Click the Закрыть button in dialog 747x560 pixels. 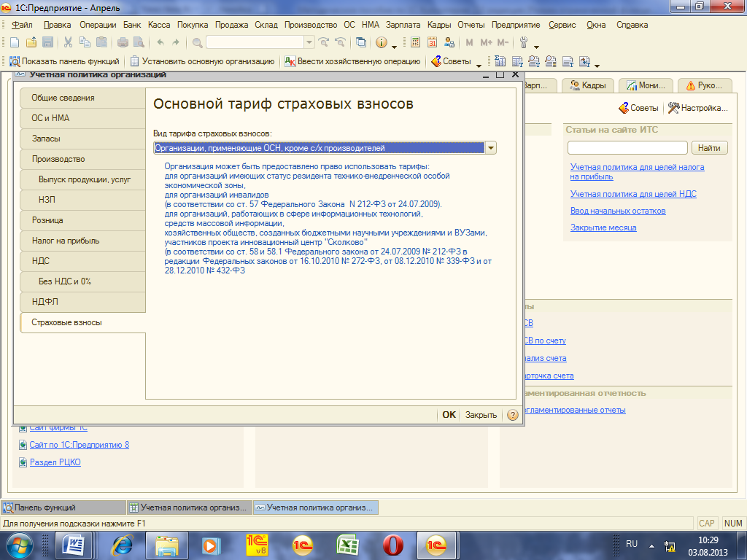coord(481,415)
